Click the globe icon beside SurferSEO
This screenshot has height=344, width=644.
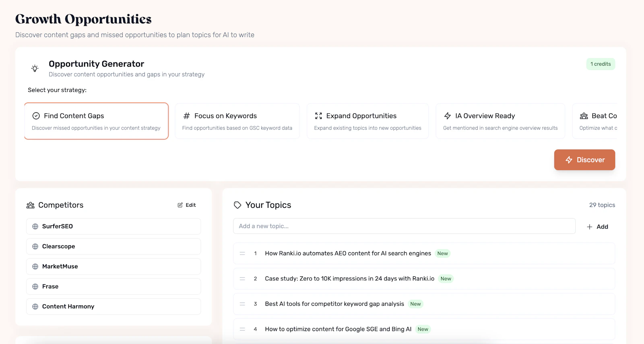tap(35, 226)
